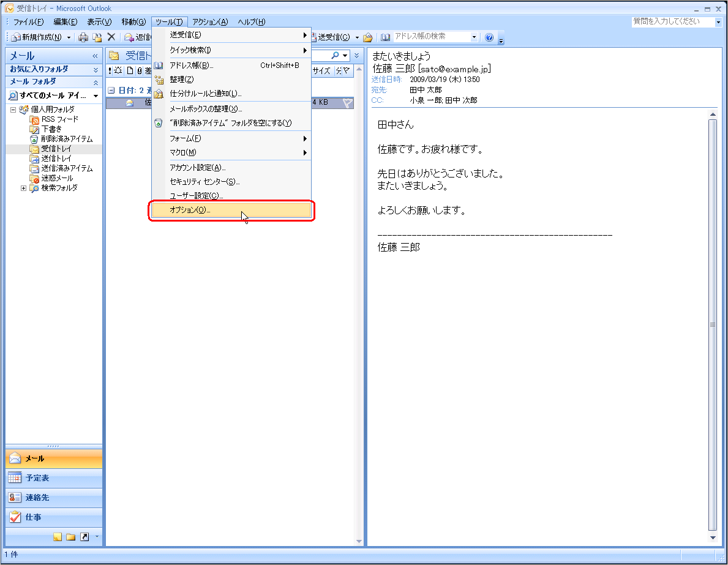
Task: Collapse the メール フォルダ section
Action: point(96,82)
